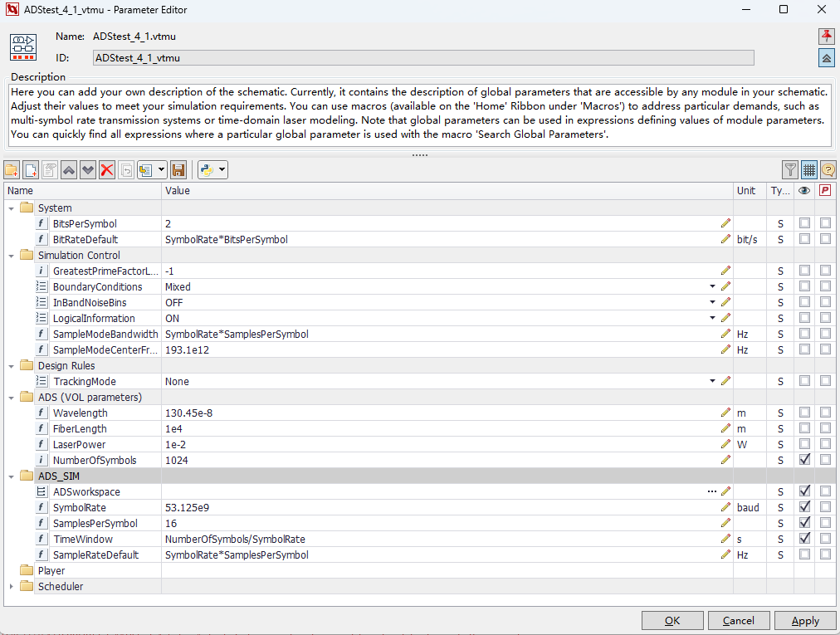Check the P column checkbox for Wavelength
840x635 pixels.
click(x=825, y=412)
